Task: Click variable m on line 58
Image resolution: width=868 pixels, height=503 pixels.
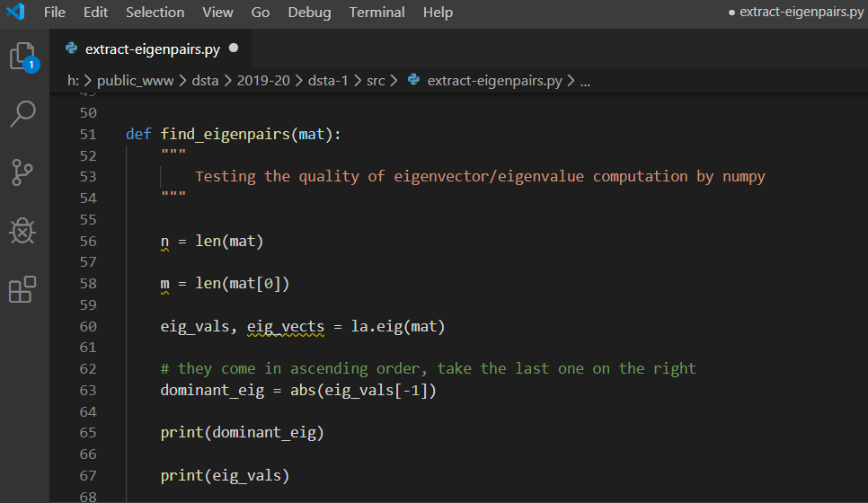Action: [x=164, y=283]
